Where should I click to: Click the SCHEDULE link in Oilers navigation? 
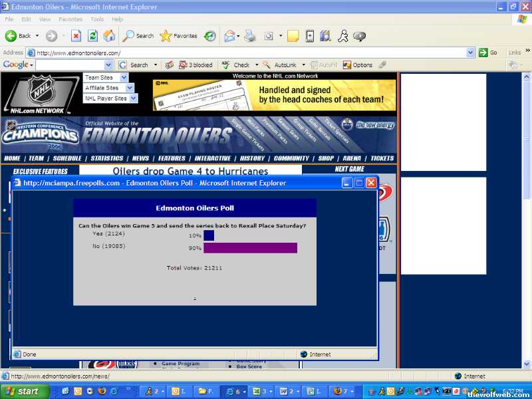click(x=67, y=158)
